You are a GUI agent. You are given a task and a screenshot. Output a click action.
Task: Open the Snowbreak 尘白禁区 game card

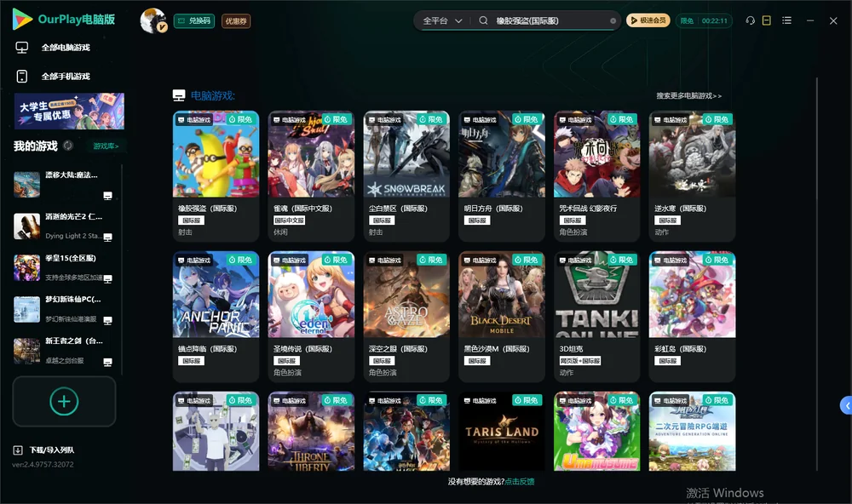click(x=406, y=176)
